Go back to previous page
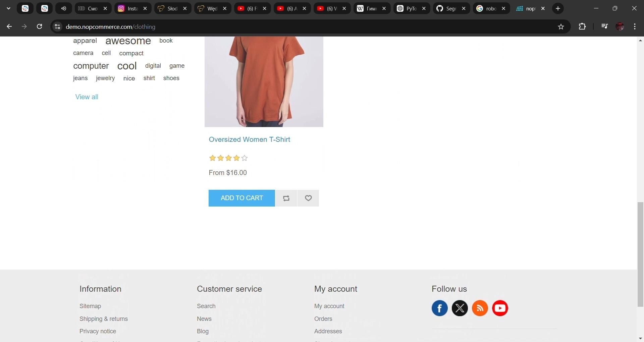The width and height of the screenshot is (644, 342). click(x=9, y=26)
